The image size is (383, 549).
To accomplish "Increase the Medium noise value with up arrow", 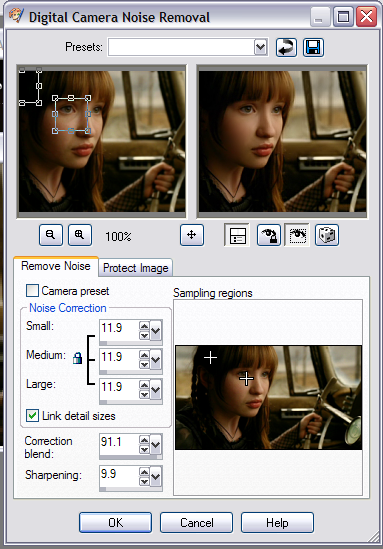I will [144, 355].
